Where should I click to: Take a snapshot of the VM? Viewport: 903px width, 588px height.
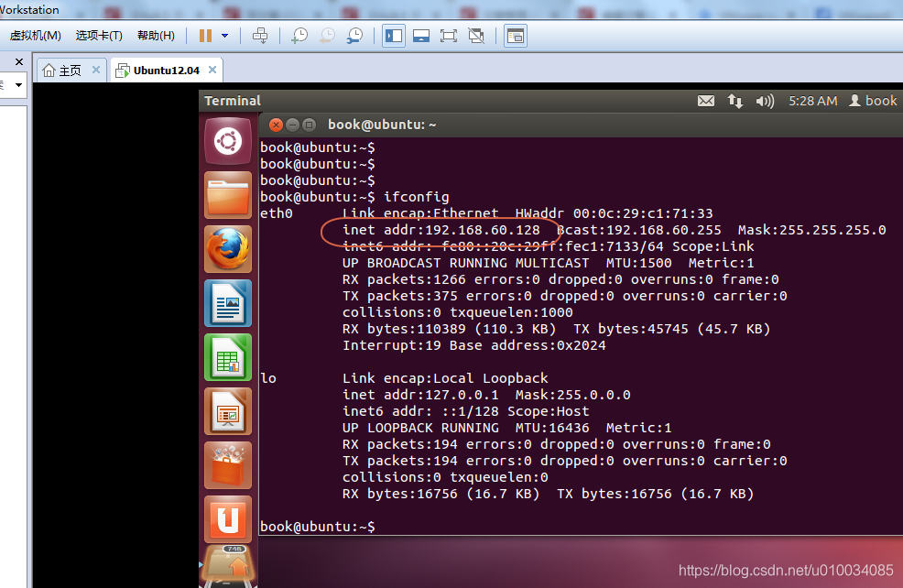[x=299, y=36]
